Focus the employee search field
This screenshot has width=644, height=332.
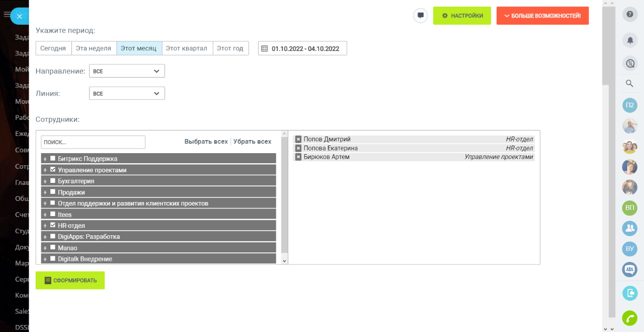pyautogui.click(x=93, y=142)
